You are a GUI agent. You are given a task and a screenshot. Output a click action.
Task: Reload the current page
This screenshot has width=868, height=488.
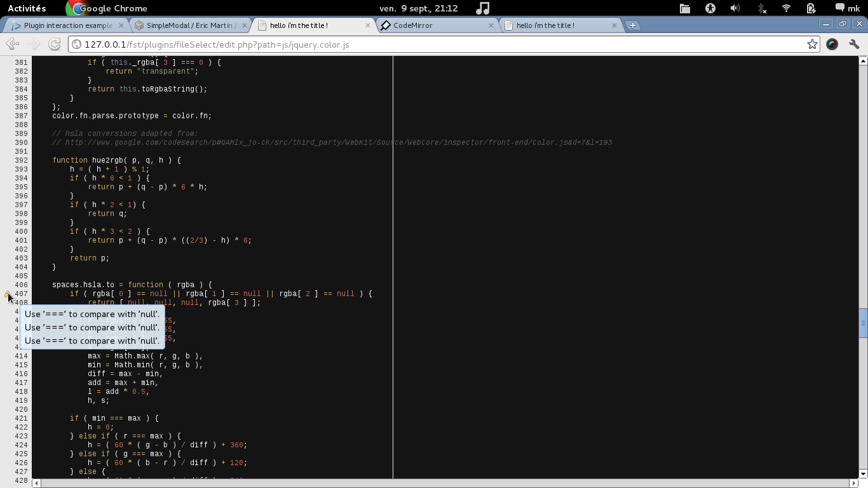click(x=55, y=44)
